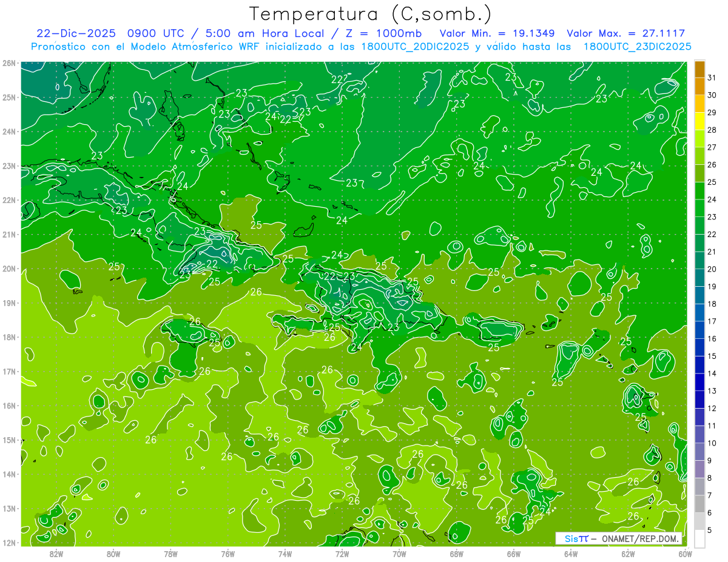
Task: Click the 24N latitude axis label
Action: coord(8,132)
